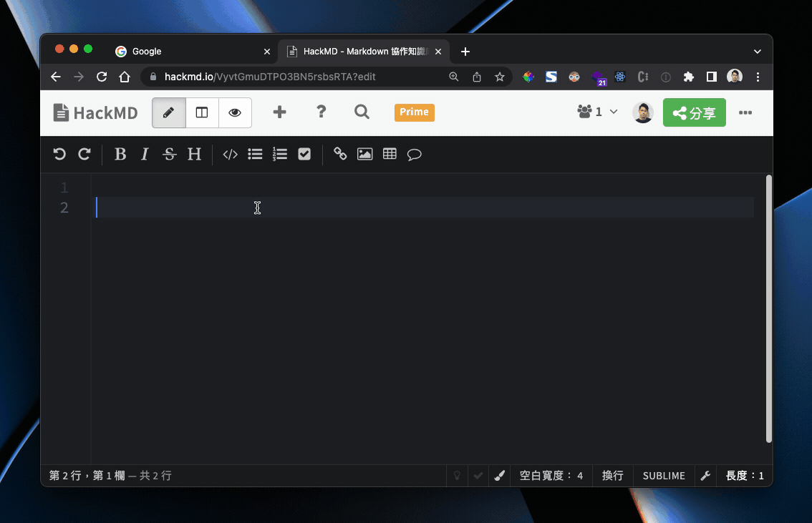The height and width of the screenshot is (523, 812).
Task: Expand the online users dropdown
Action: click(597, 112)
